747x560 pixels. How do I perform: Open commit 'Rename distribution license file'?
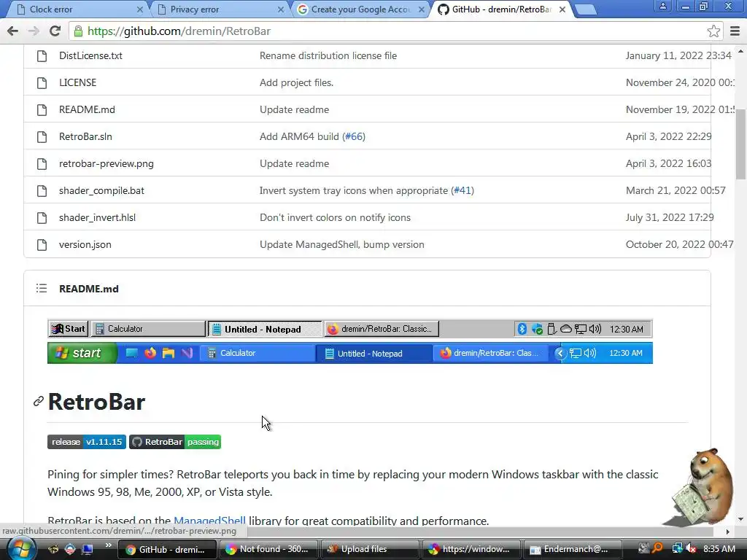coord(328,55)
